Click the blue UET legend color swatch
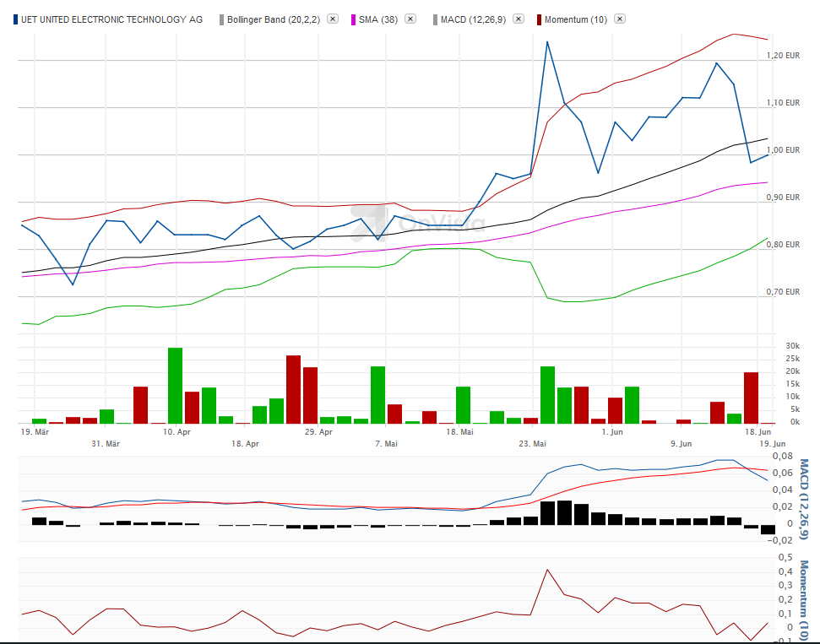The image size is (820, 644). click(16, 20)
